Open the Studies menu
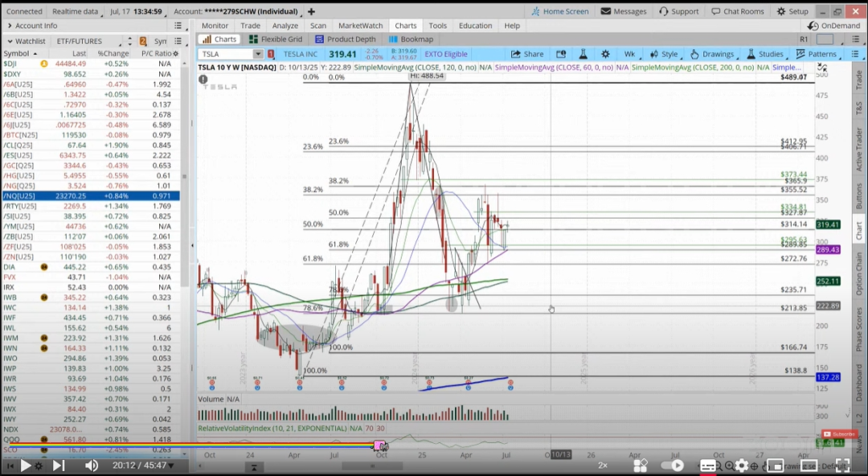Viewport: 868px width, 476px height. click(x=765, y=54)
